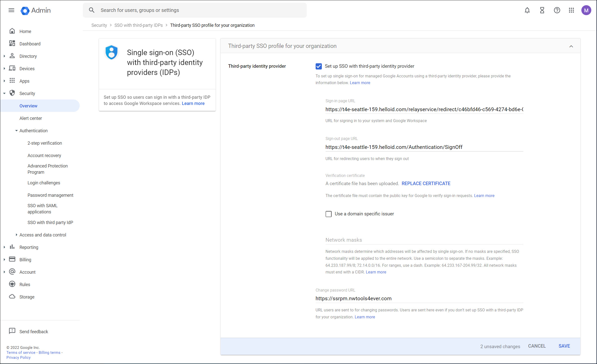
Task: Expand the Account section arrow
Action: point(4,272)
